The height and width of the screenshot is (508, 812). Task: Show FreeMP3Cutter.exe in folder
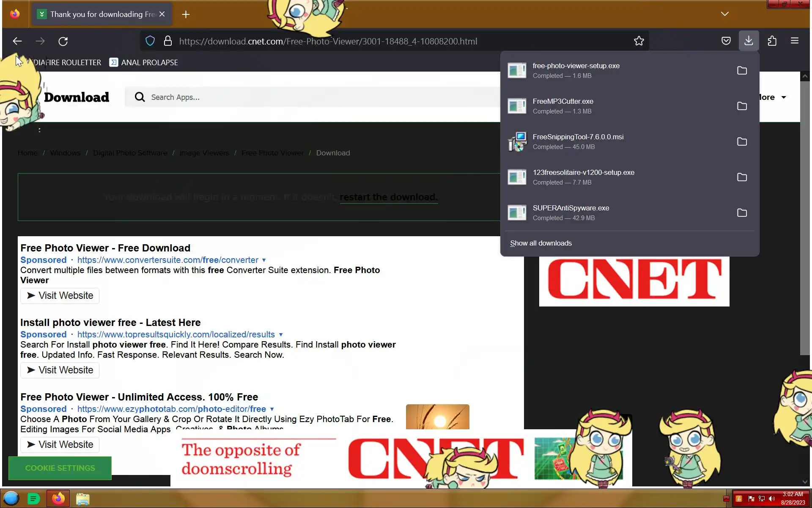tap(742, 106)
